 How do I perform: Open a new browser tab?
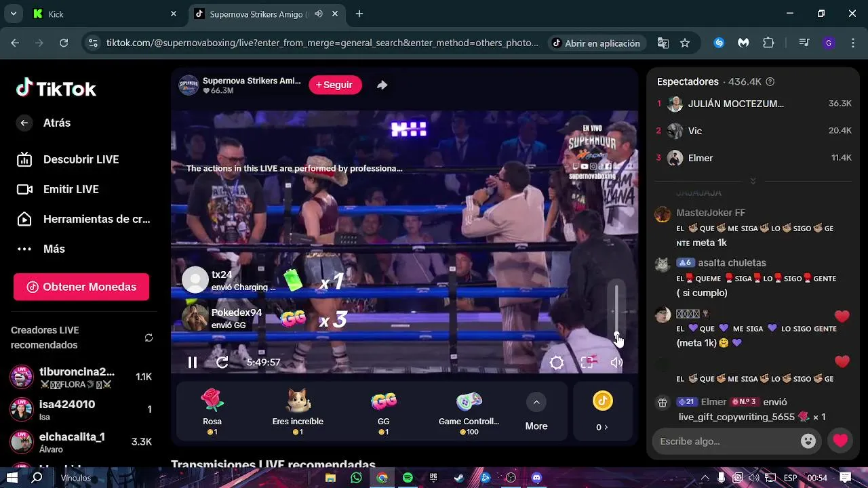coord(359,14)
